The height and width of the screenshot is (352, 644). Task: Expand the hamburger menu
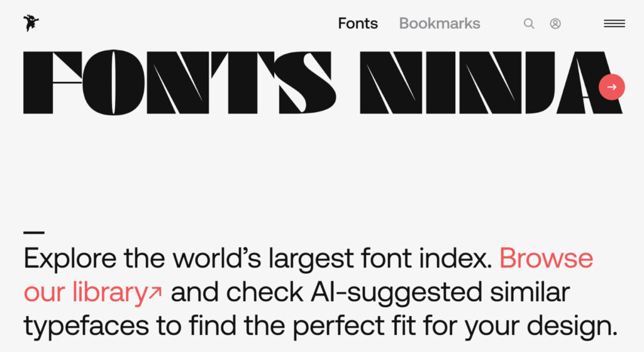coord(614,24)
